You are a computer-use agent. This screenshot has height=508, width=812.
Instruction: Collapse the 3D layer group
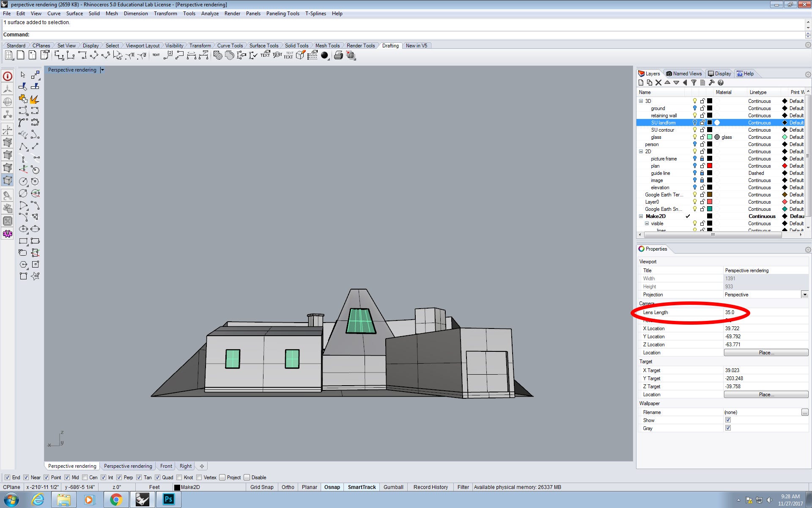[x=641, y=101]
